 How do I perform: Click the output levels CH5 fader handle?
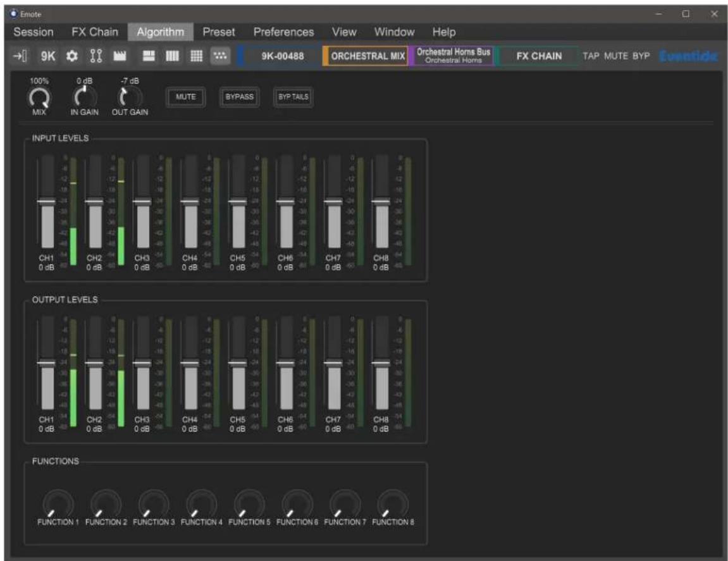238,363
